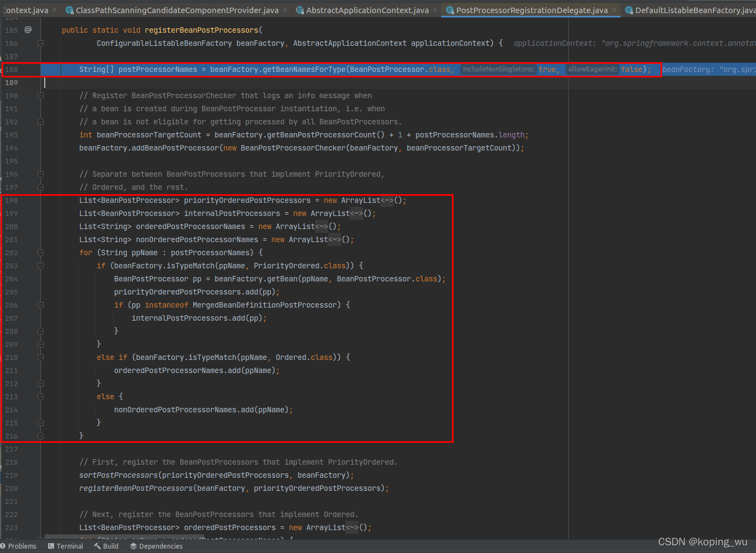Screen dimensions: 756x553
Task: Click the Build hammer icon
Action: coord(97,546)
